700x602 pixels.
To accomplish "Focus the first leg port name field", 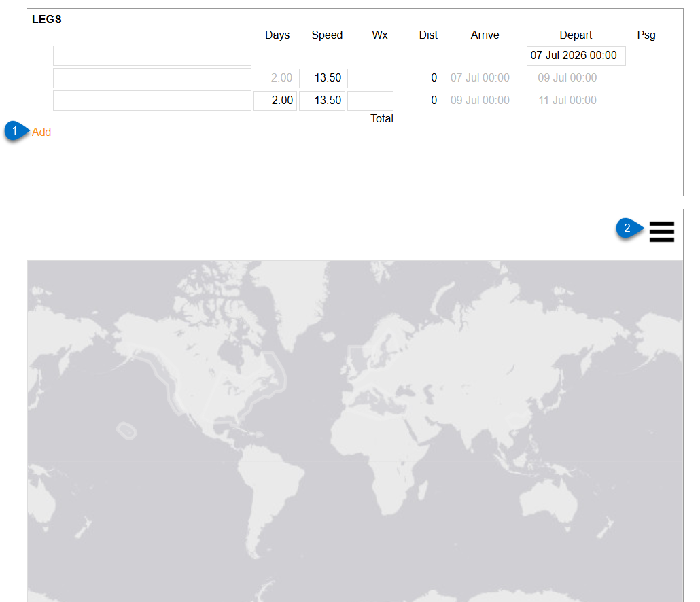I will coord(152,56).
